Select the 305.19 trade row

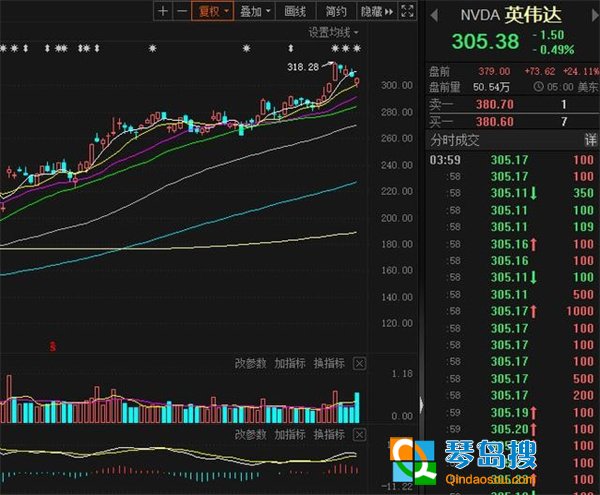point(513,412)
